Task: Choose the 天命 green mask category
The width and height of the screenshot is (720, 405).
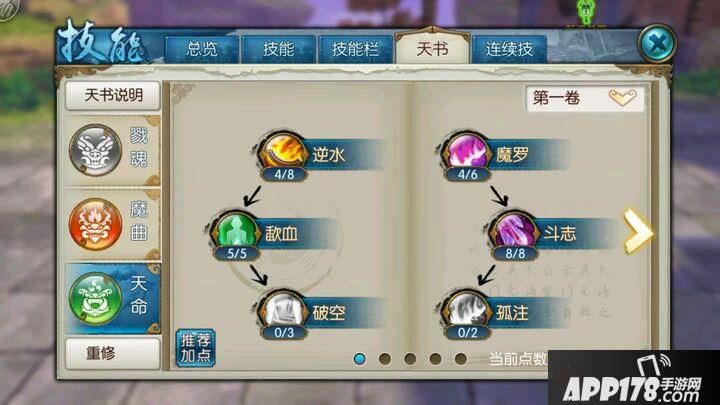Action: pos(112,298)
